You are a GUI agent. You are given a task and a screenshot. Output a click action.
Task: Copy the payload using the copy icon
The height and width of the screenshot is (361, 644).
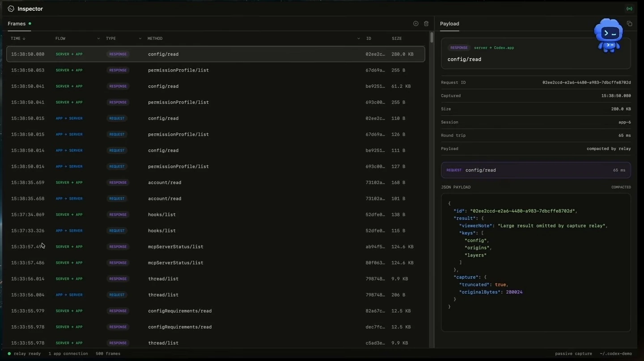point(629,24)
